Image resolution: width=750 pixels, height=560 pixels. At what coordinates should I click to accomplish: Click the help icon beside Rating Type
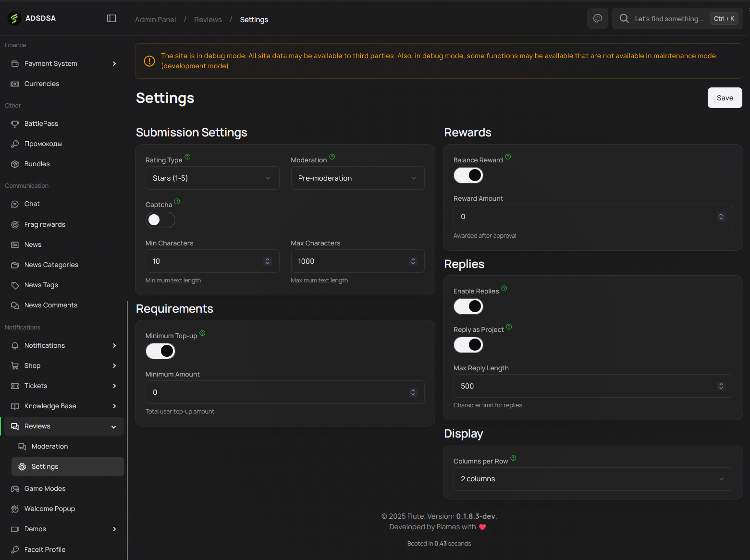[188, 157]
